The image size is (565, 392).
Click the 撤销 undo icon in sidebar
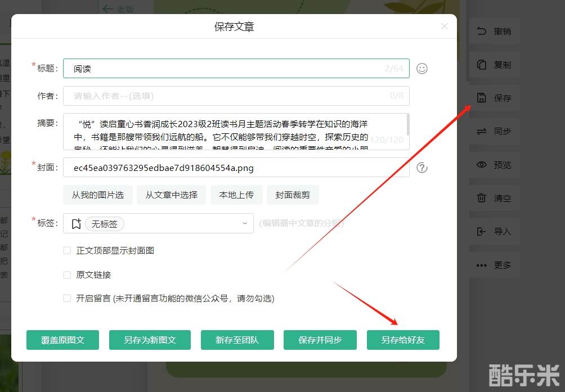coord(481,31)
